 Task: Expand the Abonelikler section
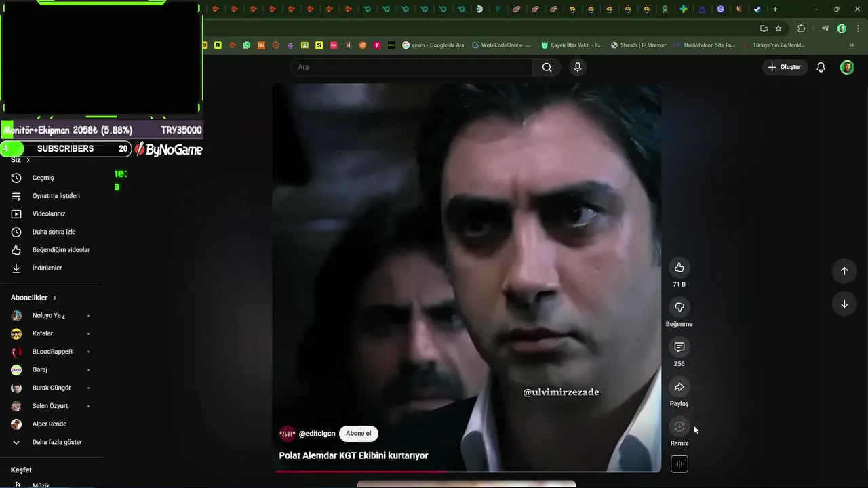(x=34, y=298)
